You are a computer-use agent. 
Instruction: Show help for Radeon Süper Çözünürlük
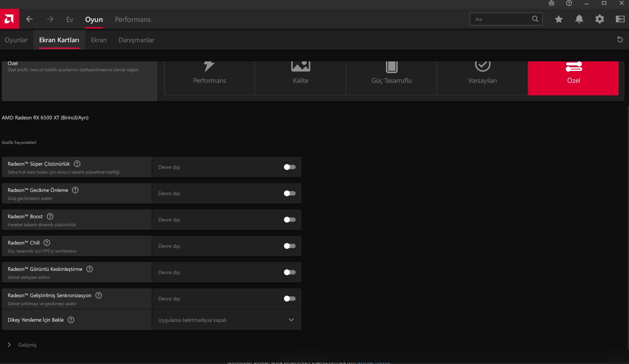tap(77, 164)
